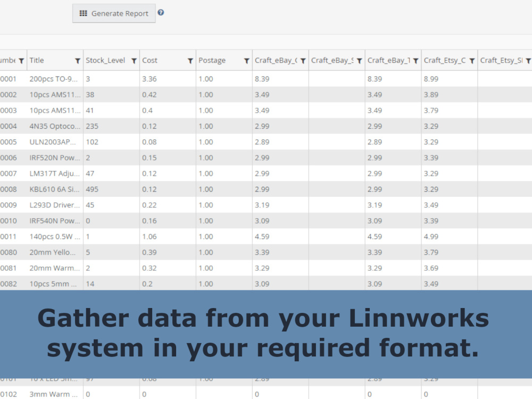Filter the Cost column
The width and height of the screenshot is (532, 399).
click(x=190, y=61)
